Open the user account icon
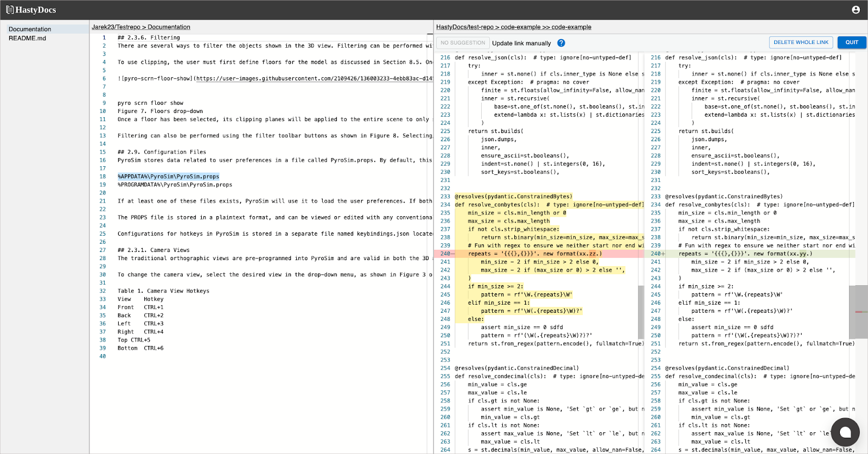868x454 pixels. pos(856,10)
